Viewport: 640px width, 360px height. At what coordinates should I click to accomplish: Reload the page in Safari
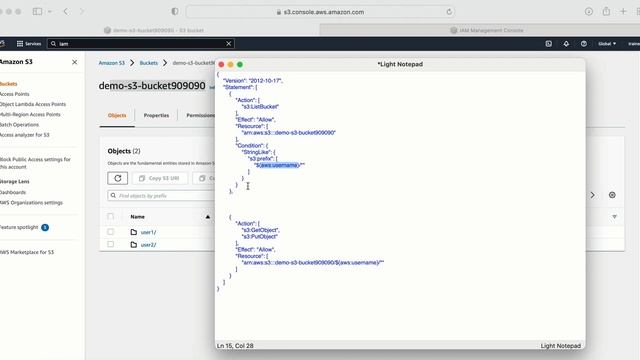click(x=449, y=12)
